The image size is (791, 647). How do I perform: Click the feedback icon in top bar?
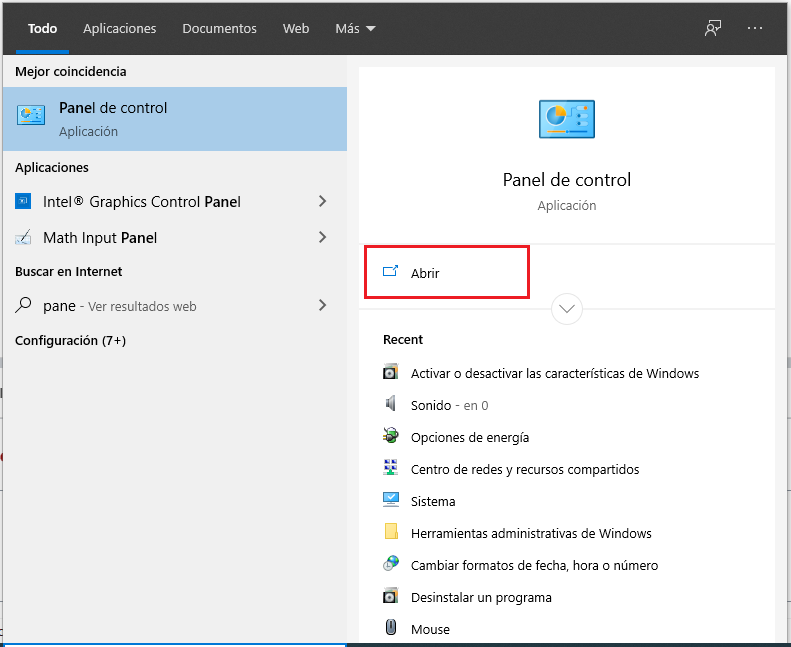713,28
